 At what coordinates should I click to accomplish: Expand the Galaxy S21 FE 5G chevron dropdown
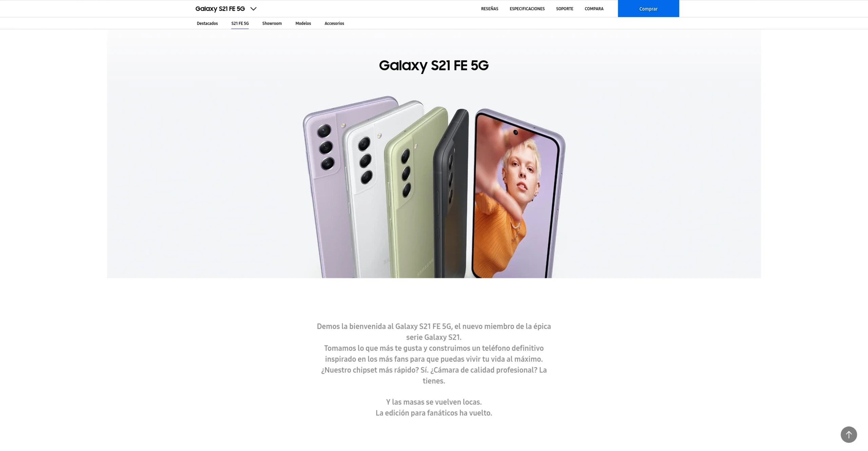click(253, 9)
